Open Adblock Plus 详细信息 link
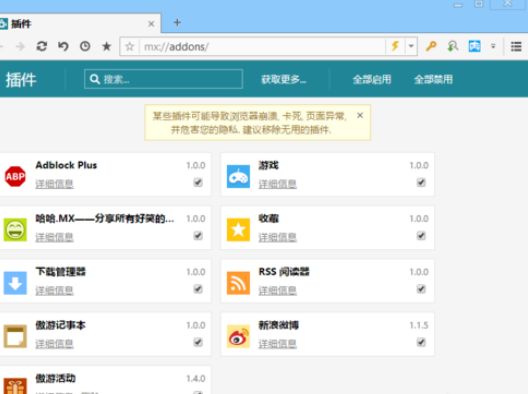Screen dimensions: 528x394 [54, 184]
